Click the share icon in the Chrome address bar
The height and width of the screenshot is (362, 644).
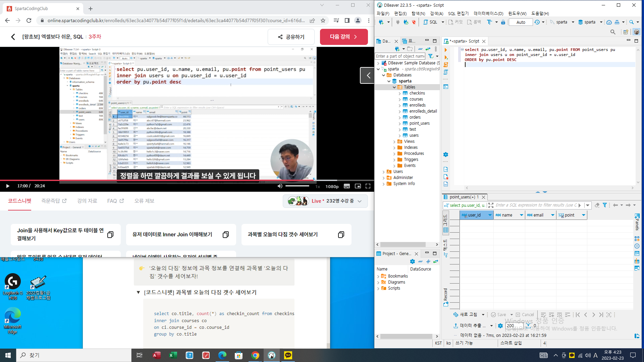click(312, 20)
